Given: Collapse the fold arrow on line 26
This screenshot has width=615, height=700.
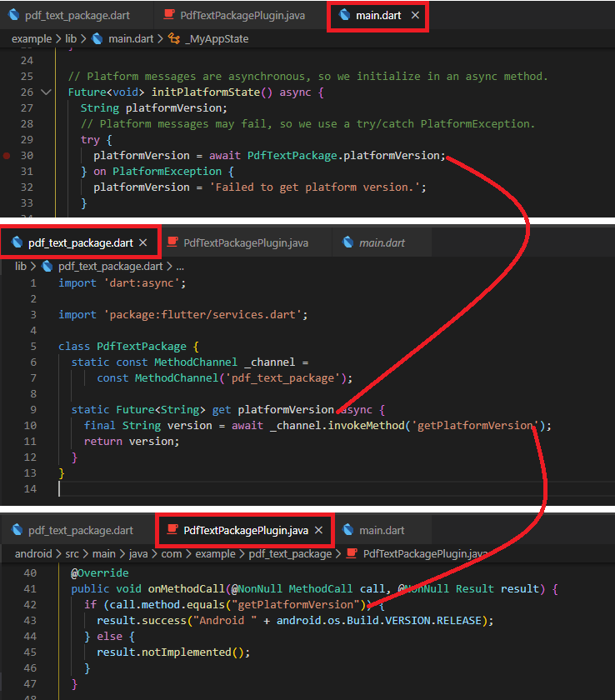Looking at the screenshot, I should tap(46, 92).
